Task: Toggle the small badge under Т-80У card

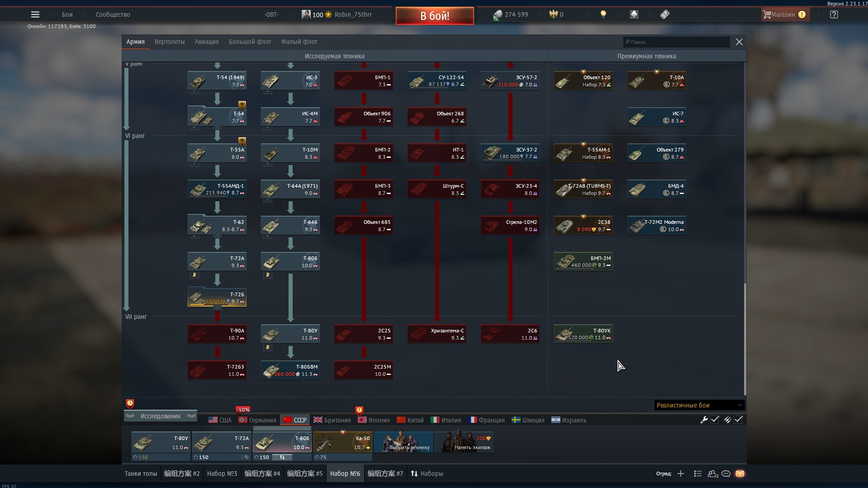Action: (x=267, y=347)
